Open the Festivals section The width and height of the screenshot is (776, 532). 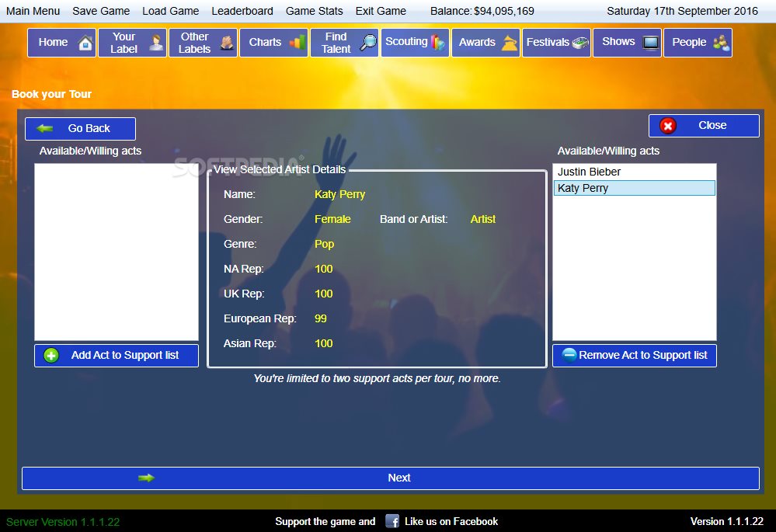click(556, 43)
